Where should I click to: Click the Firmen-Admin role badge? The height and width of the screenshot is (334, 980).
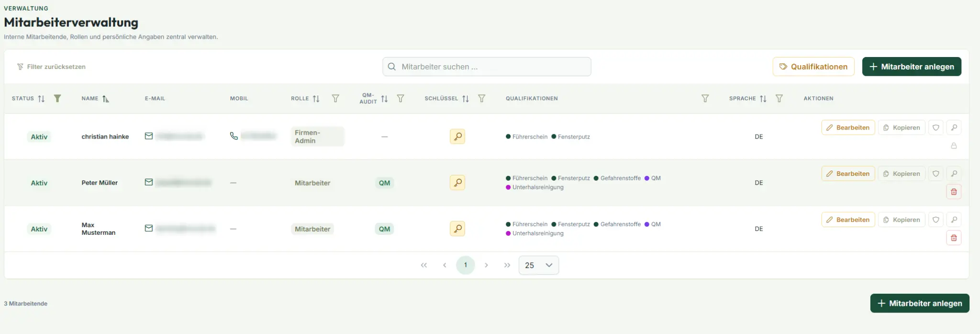coord(317,137)
